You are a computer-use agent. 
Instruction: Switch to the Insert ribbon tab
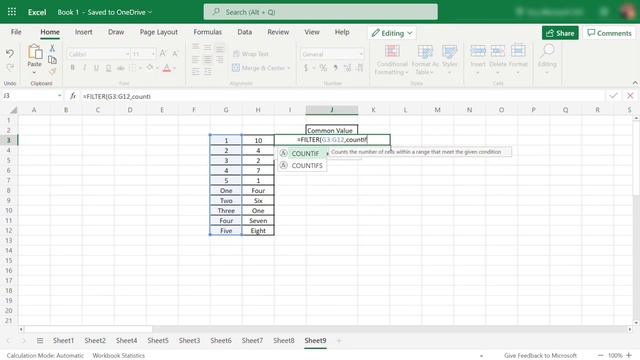click(x=83, y=32)
